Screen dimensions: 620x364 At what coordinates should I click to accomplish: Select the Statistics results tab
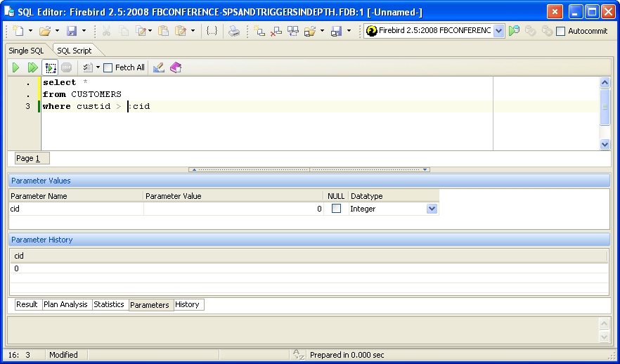(x=109, y=304)
